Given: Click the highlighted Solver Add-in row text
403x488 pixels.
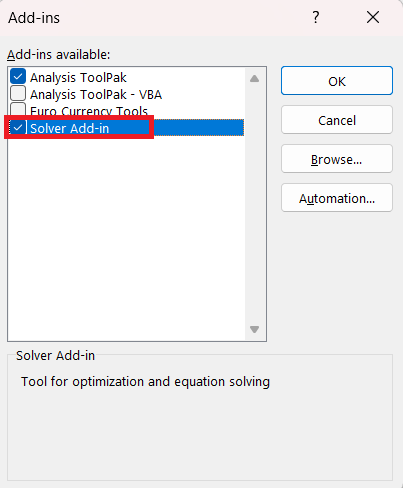Looking at the screenshot, I should [69, 128].
